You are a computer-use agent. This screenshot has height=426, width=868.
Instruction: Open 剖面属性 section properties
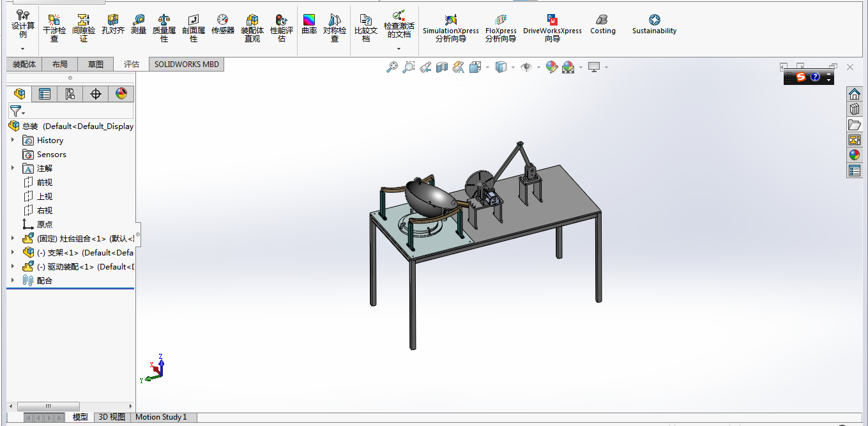(194, 29)
